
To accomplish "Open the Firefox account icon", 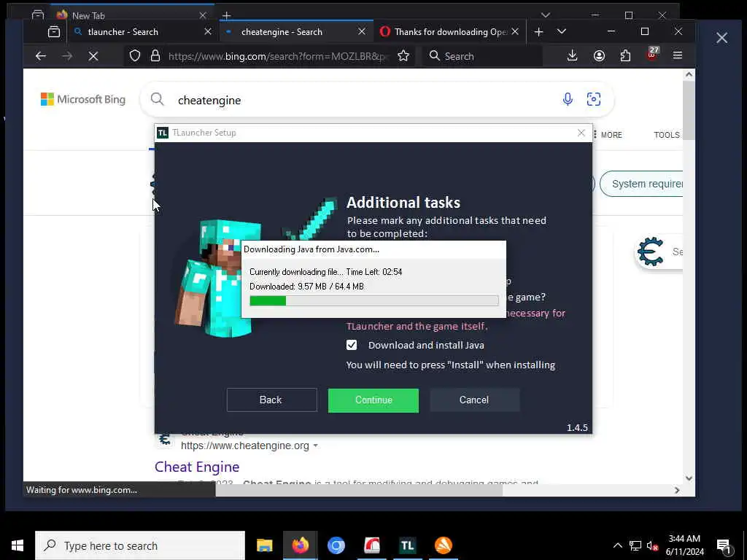I will (x=600, y=56).
